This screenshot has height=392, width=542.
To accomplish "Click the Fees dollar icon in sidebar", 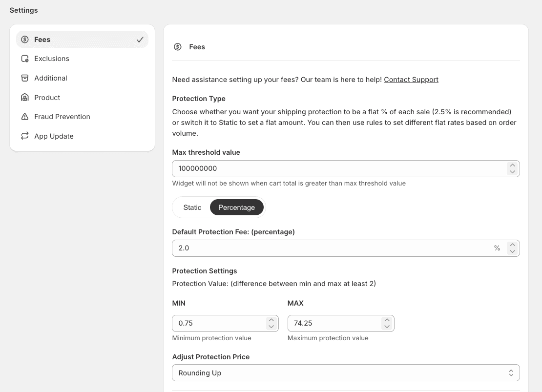I will coord(25,40).
